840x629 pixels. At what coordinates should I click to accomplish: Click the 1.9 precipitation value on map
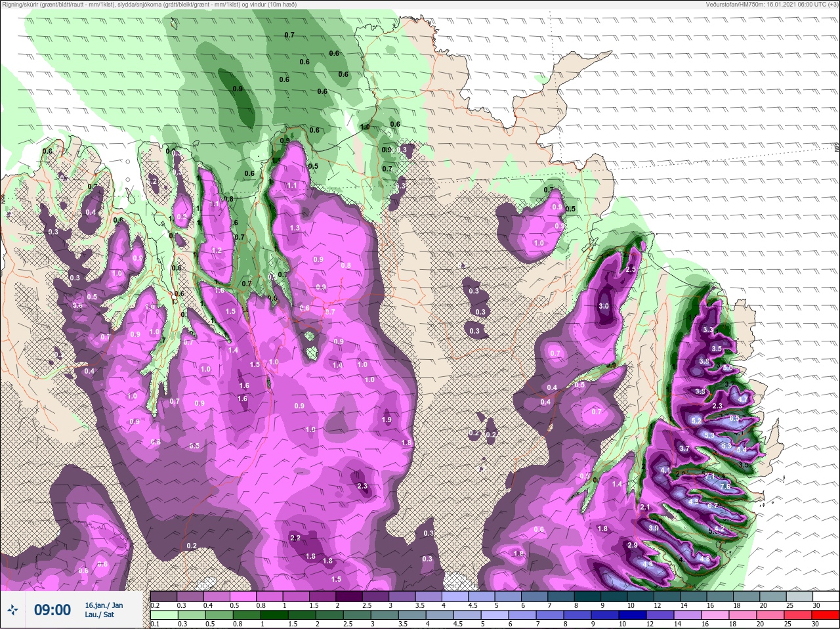click(x=387, y=420)
